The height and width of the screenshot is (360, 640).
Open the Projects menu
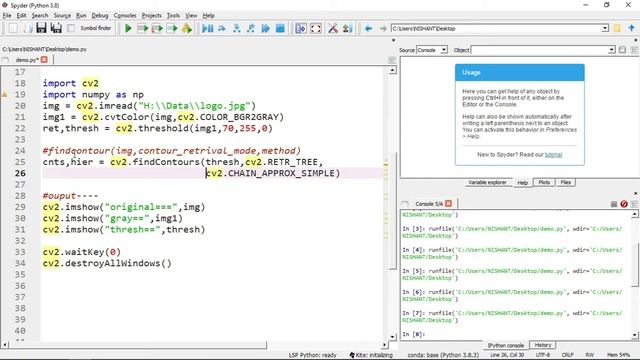coord(151,16)
